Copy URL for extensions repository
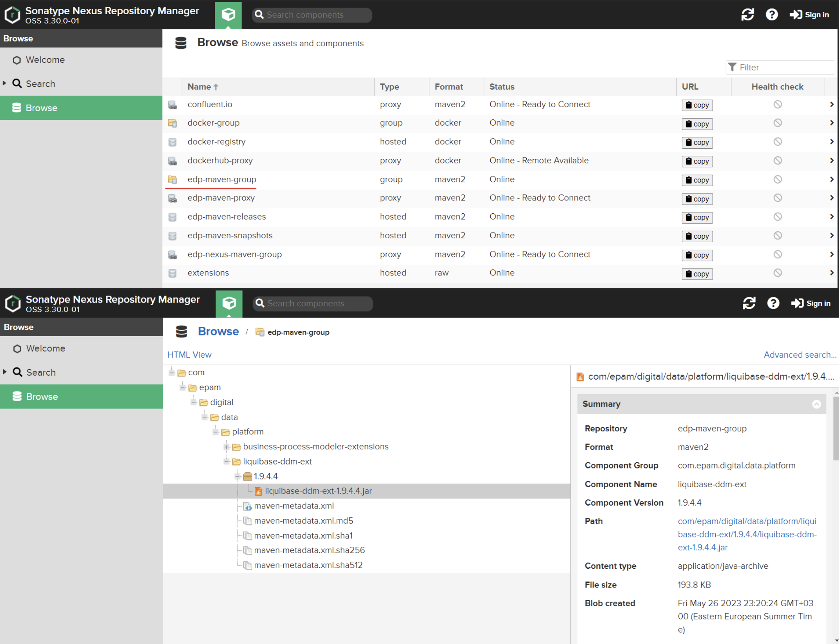This screenshot has width=839, height=644. [x=697, y=274]
